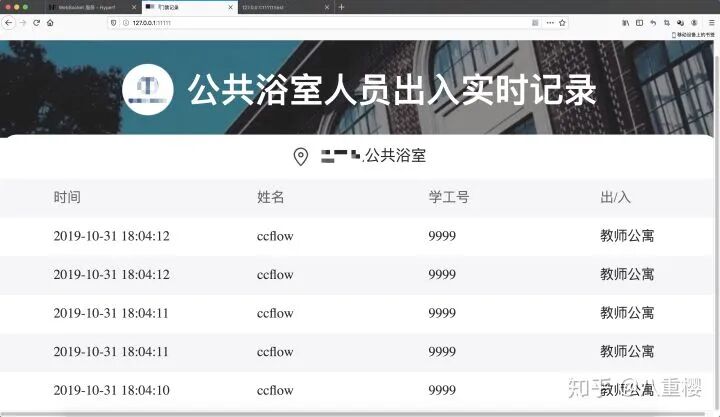Click the 出/入 column header
The height and width of the screenshot is (417, 720).
(615, 197)
